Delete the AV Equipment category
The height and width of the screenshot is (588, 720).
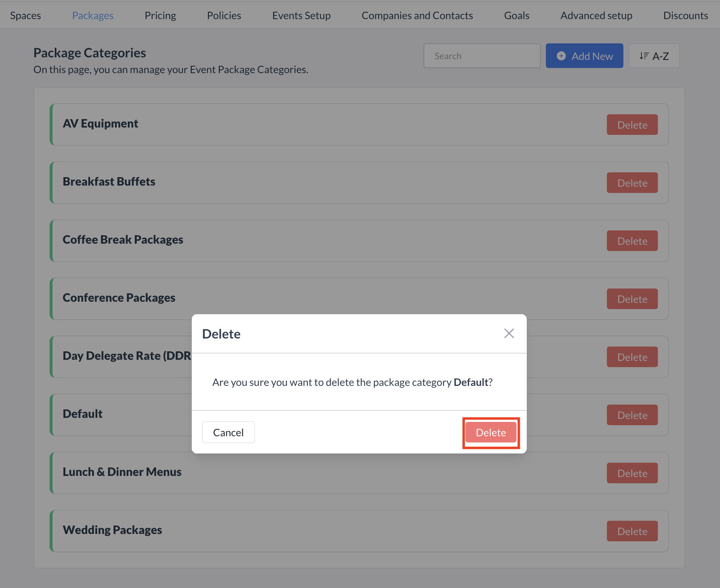point(632,125)
